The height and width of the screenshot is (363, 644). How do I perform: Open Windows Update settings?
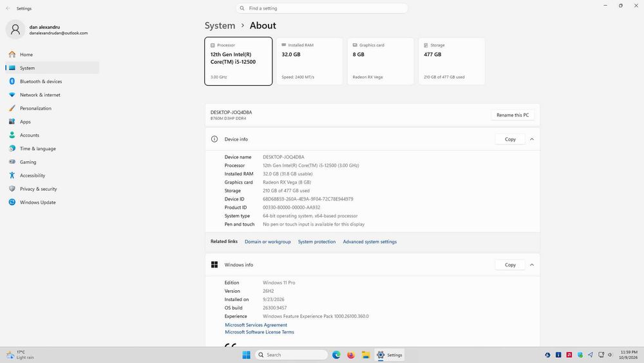click(x=52, y=202)
